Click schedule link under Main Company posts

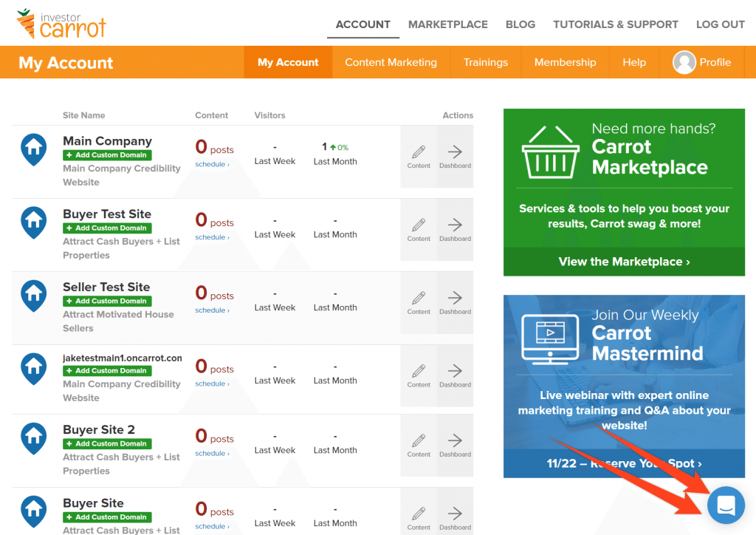point(212,165)
